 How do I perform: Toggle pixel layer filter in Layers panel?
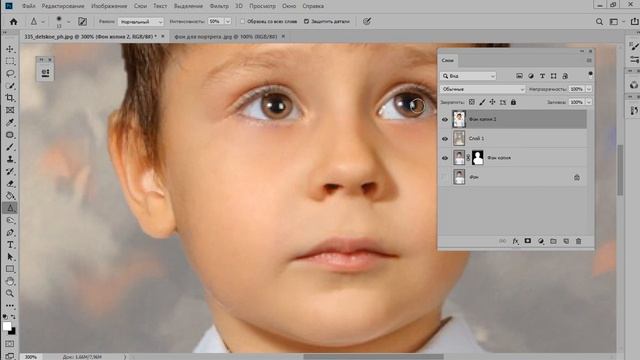coord(519,76)
